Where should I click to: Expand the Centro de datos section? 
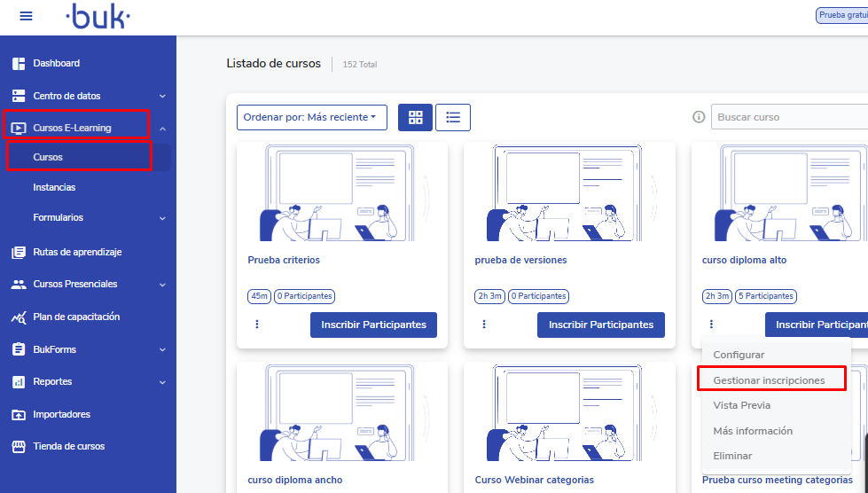click(162, 96)
